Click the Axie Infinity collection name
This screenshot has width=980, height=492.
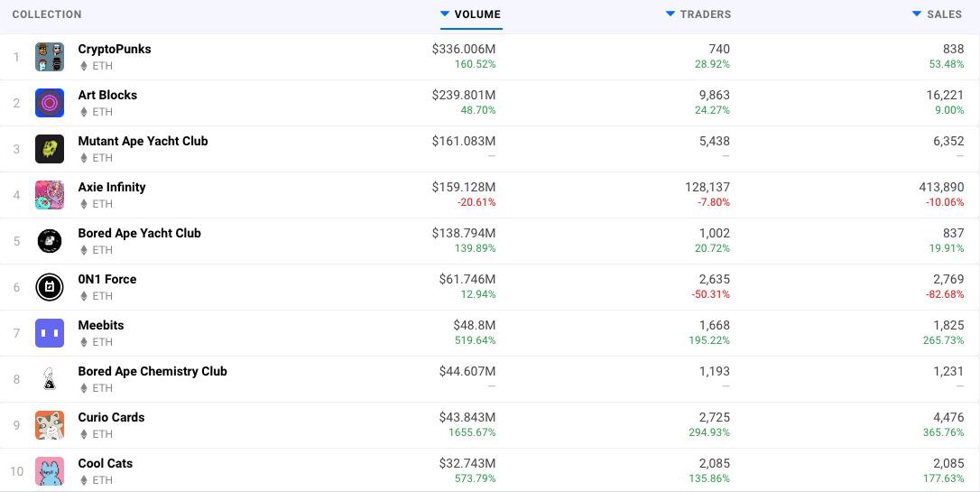[x=112, y=187]
